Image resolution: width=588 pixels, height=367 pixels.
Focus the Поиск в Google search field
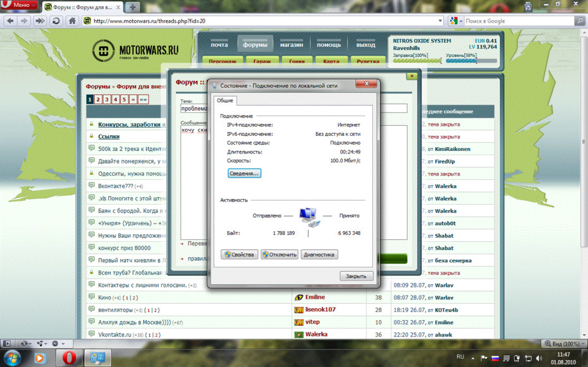(x=519, y=21)
